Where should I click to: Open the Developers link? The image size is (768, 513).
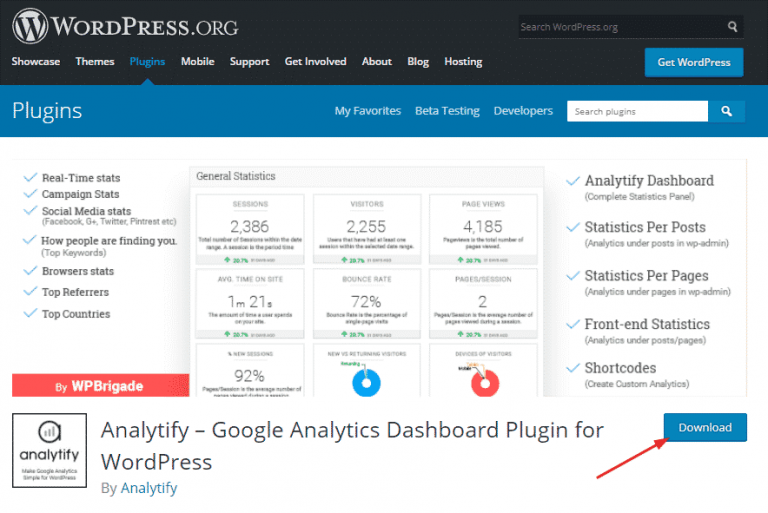tap(523, 111)
